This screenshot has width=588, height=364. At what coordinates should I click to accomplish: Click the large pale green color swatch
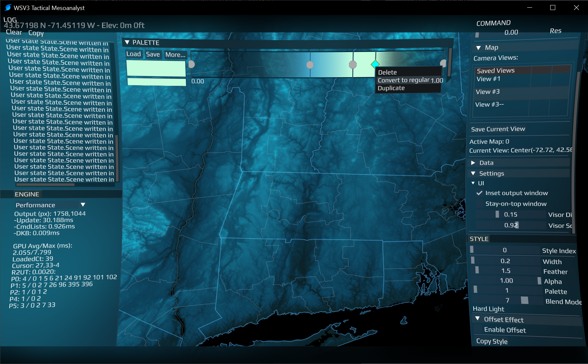pyautogui.click(x=156, y=68)
